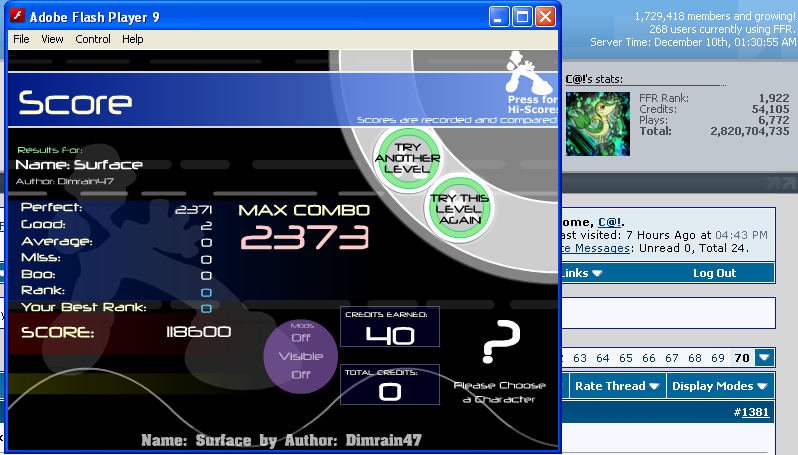This screenshot has width=798, height=455.
Task: Open the page navigation dropdown arrow after 70
Action: pyautogui.click(x=764, y=357)
